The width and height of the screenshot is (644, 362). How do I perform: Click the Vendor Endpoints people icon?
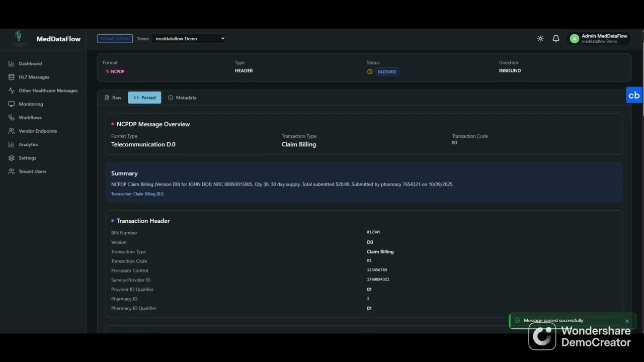click(11, 131)
